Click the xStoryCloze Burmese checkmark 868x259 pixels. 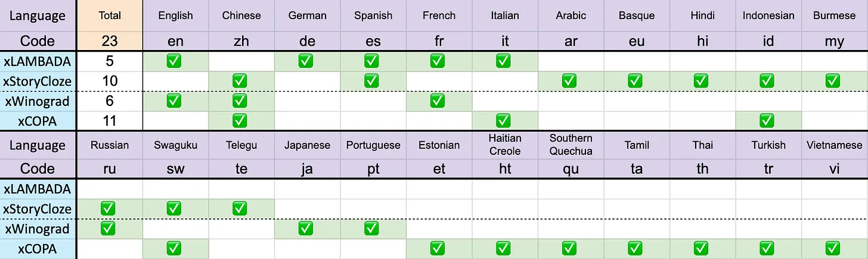[833, 81]
